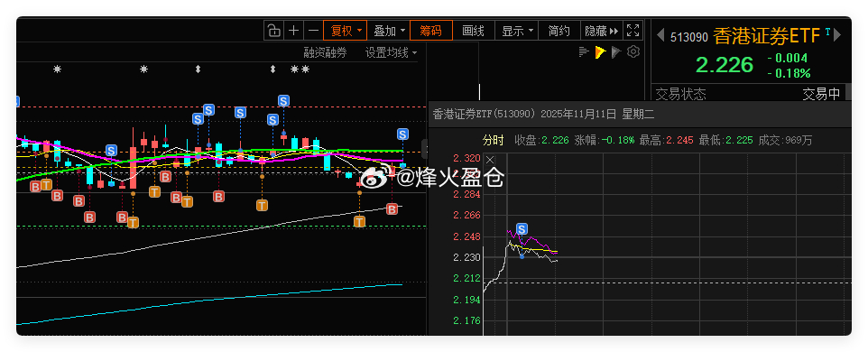This screenshot has height=352, width=868.
Task: Click the 2.176 price axis label
Action: pos(466,320)
